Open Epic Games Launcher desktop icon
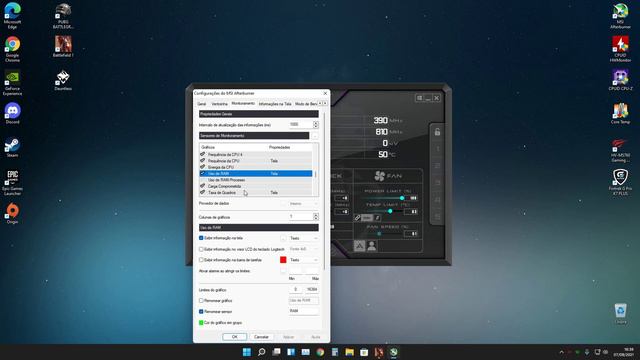The height and width of the screenshot is (360, 640). [x=12, y=182]
